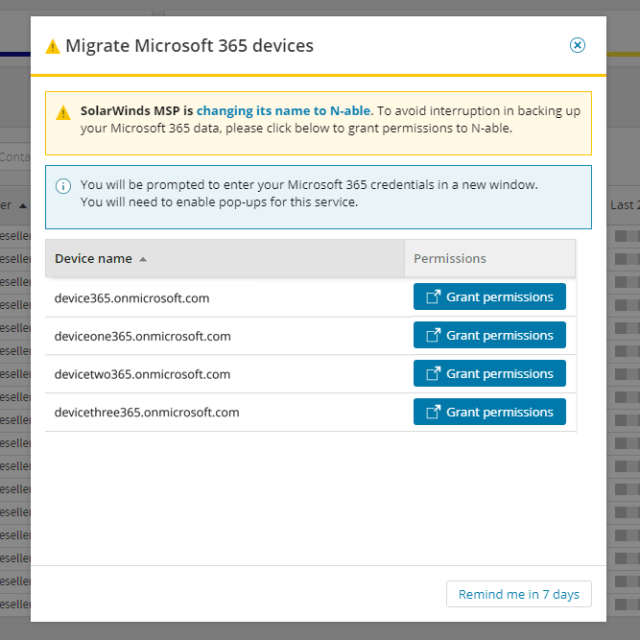Select devicethree365.onmicrosoft.com device name
The image size is (640, 640).
(x=147, y=413)
